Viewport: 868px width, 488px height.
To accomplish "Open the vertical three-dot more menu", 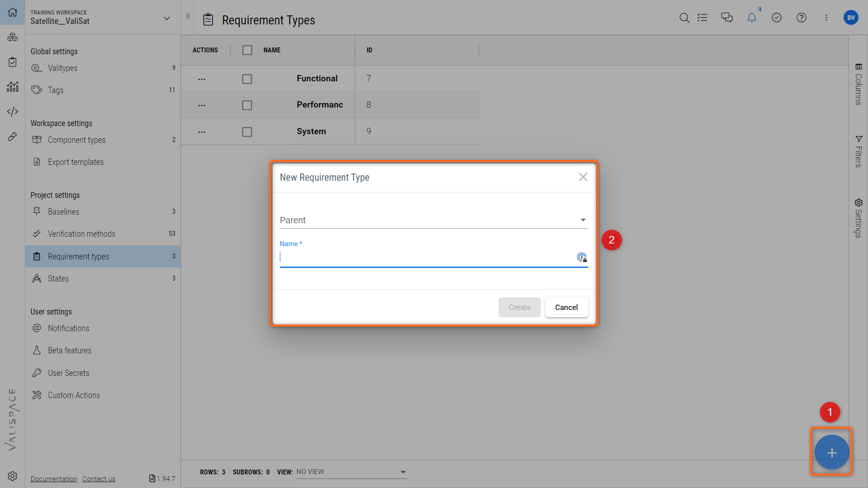I will (x=826, y=18).
